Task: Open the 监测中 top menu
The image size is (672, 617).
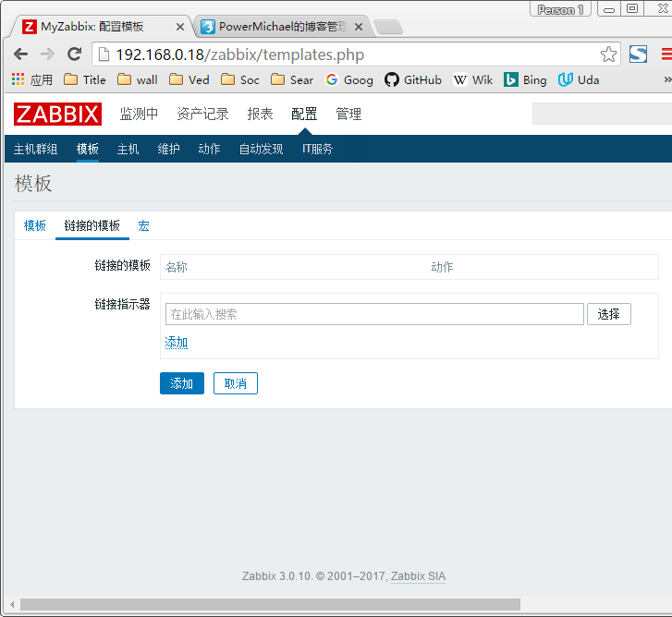Action: tap(139, 114)
